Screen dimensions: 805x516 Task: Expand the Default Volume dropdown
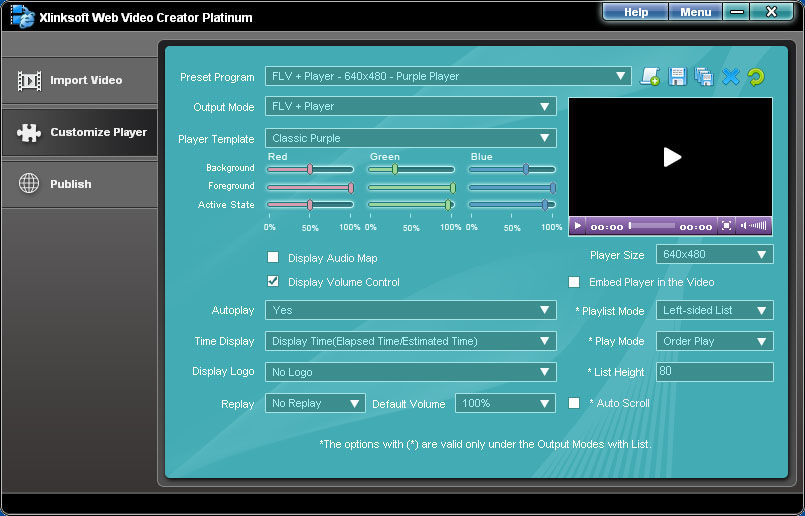(x=505, y=403)
